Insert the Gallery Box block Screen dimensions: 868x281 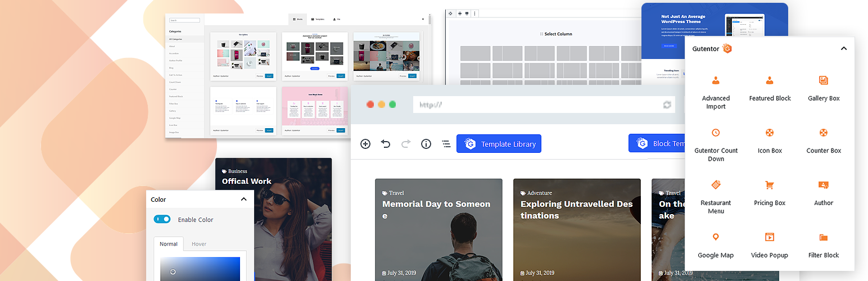(x=824, y=81)
